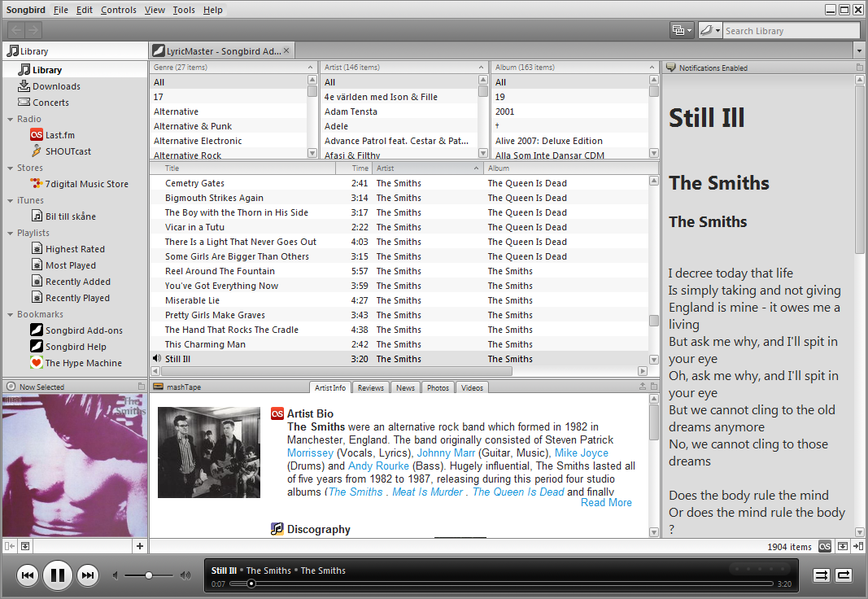Viewport: 868px width, 599px height.
Task: Open Concerts in the sidebar
Action: pyautogui.click(x=50, y=103)
